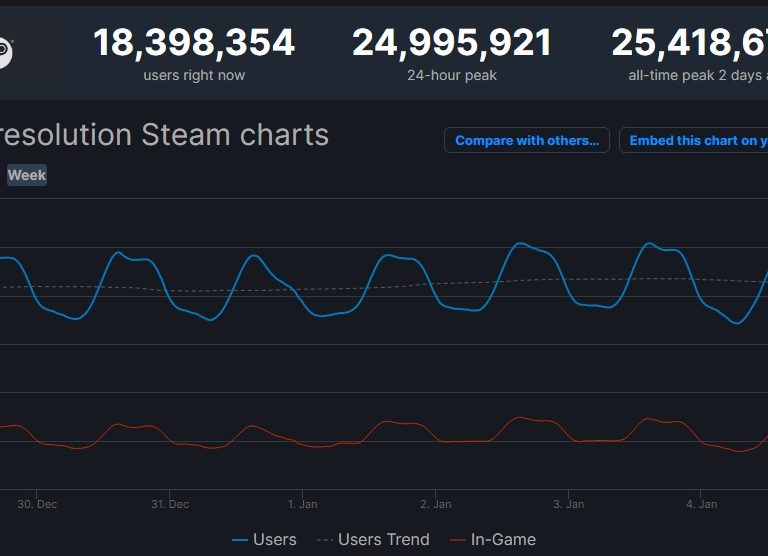Select the Week zoom range

27,175
